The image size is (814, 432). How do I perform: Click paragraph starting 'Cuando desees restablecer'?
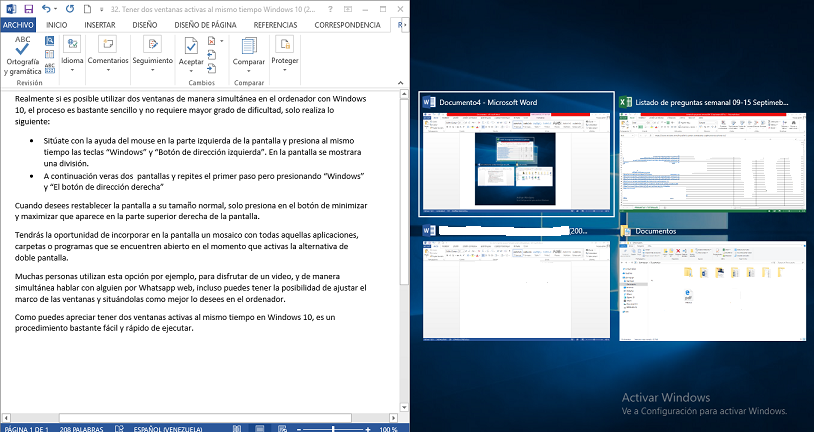click(x=191, y=211)
